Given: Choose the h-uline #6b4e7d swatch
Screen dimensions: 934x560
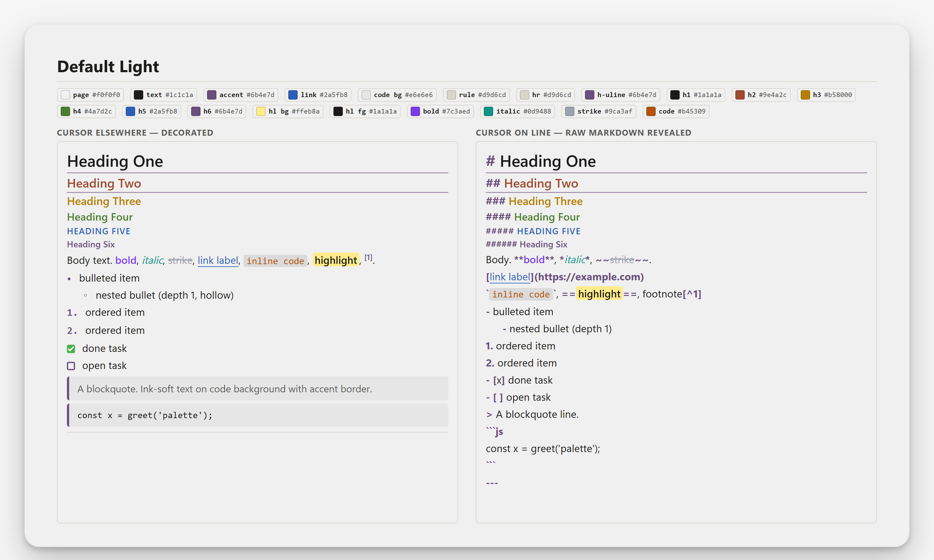Looking at the screenshot, I should 621,95.
